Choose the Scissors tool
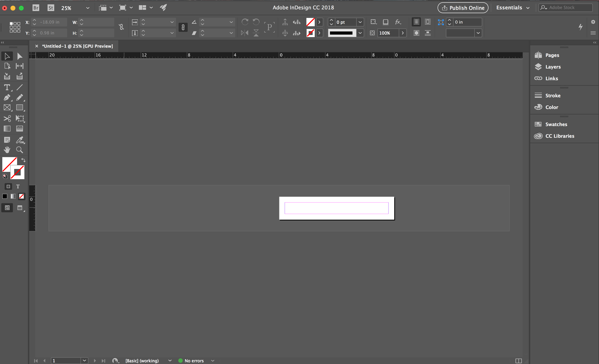The width and height of the screenshot is (599, 364). tap(7, 118)
